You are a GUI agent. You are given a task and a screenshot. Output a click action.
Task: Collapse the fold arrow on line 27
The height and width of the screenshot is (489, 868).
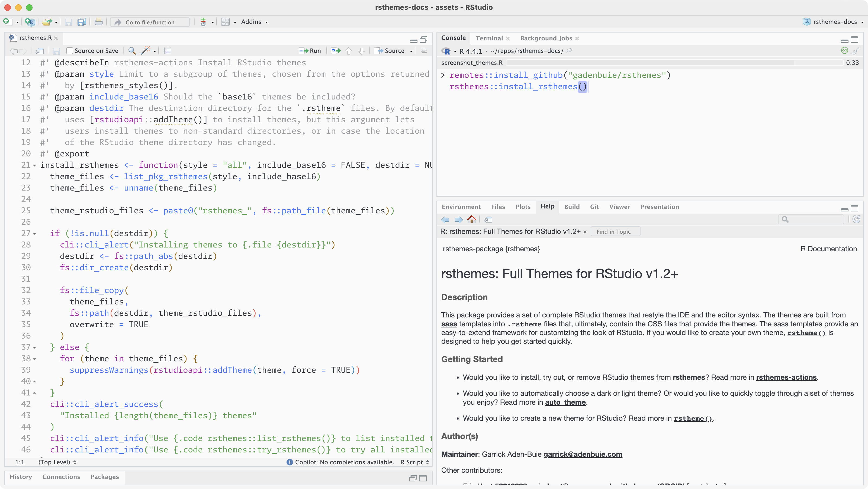[34, 234]
